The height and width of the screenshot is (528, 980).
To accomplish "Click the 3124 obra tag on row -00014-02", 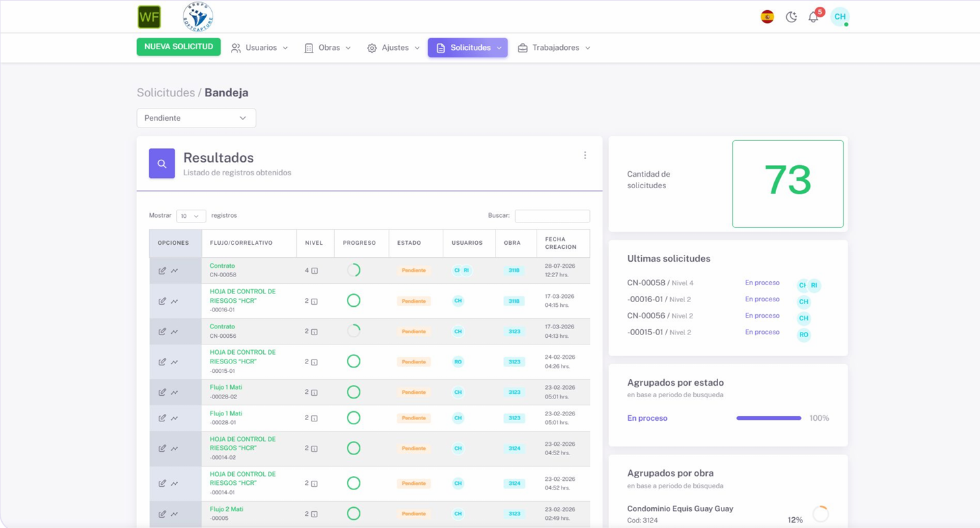I will [x=514, y=448].
